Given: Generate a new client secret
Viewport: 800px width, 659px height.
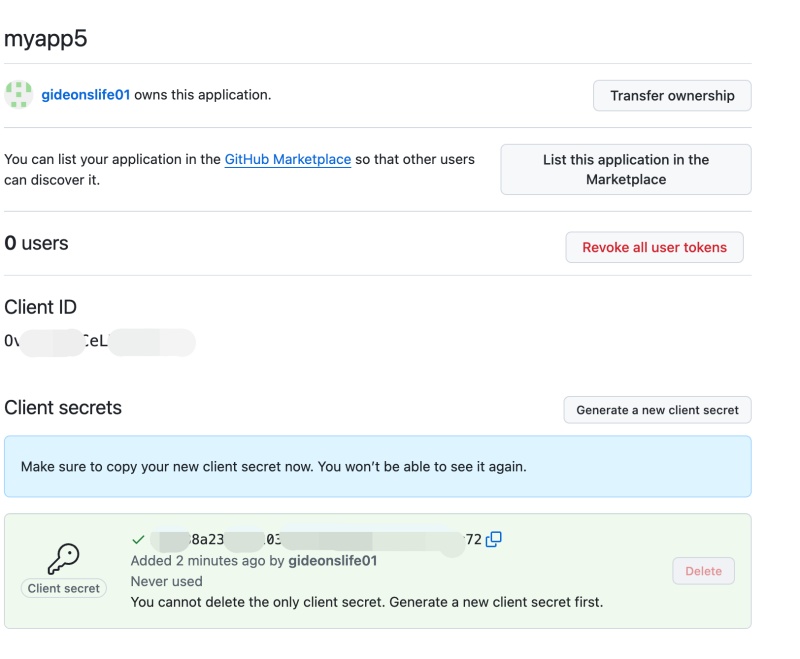Looking at the screenshot, I should pos(657,410).
